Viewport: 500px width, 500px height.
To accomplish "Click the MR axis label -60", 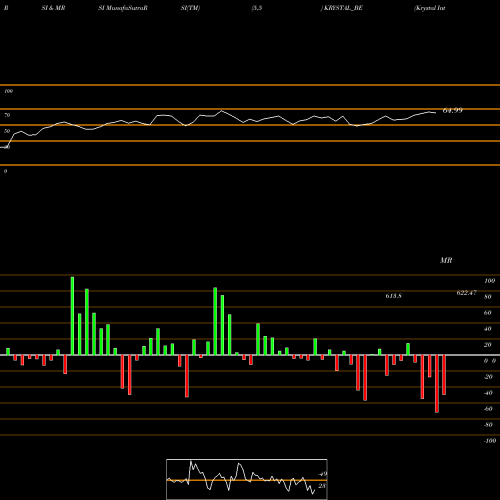I will click(x=488, y=409).
